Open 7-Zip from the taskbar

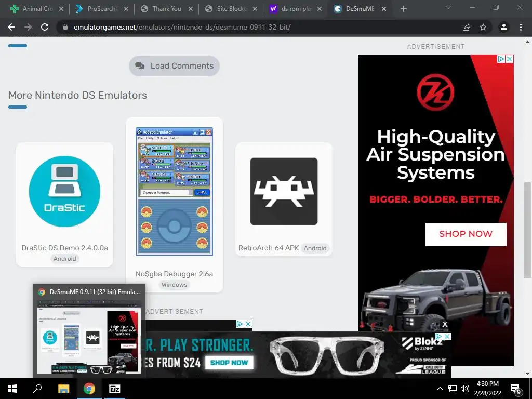tap(115, 389)
